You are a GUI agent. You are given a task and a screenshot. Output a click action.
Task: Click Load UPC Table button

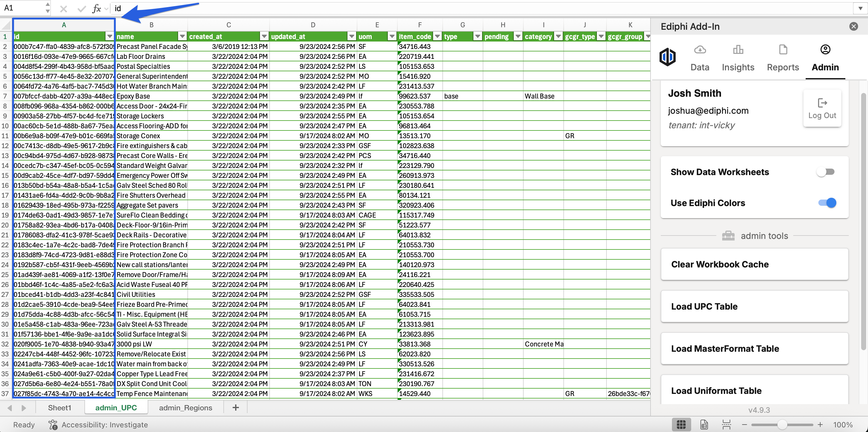(754, 306)
